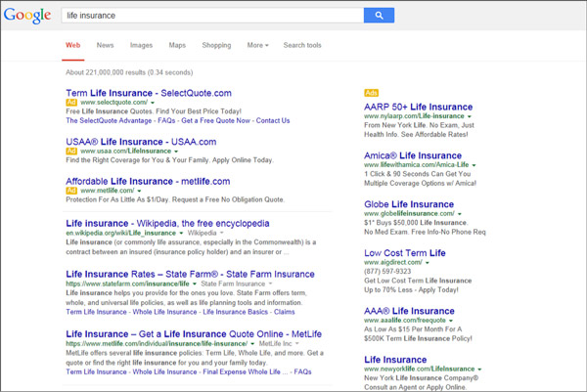Open Globe Life Insurance ad
The width and height of the screenshot is (587, 392).
click(x=409, y=204)
